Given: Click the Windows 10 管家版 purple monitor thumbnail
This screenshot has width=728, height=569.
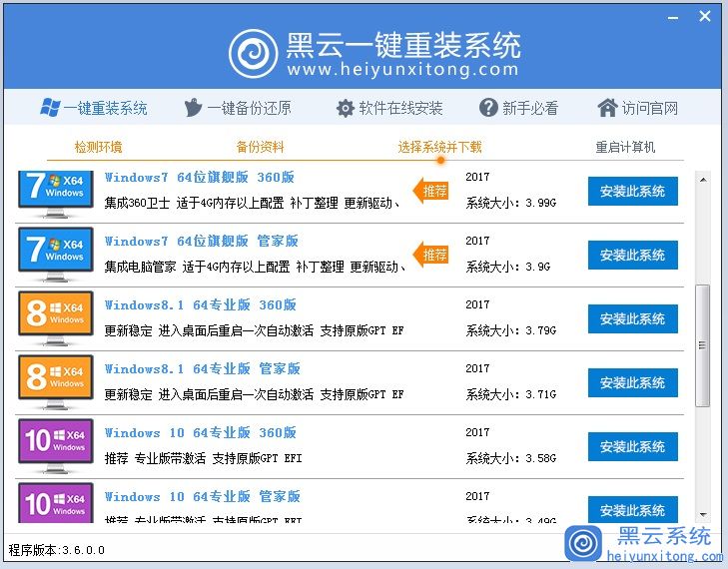Looking at the screenshot, I should (56, 503).
